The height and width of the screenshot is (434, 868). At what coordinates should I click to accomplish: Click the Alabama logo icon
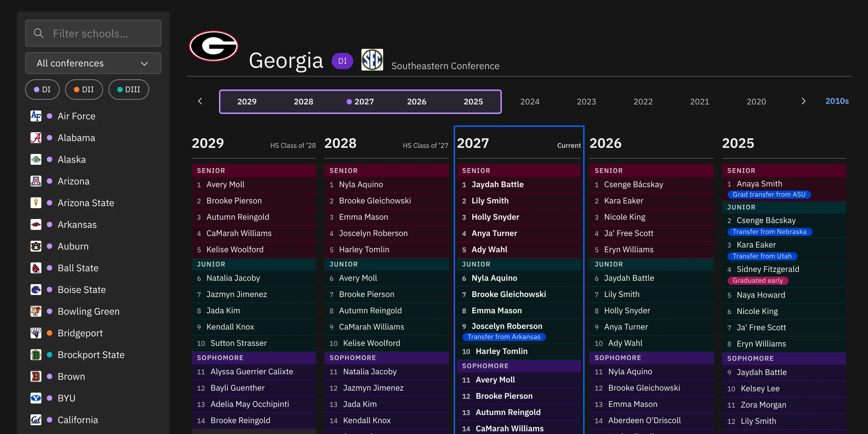(x=36, y=138)
